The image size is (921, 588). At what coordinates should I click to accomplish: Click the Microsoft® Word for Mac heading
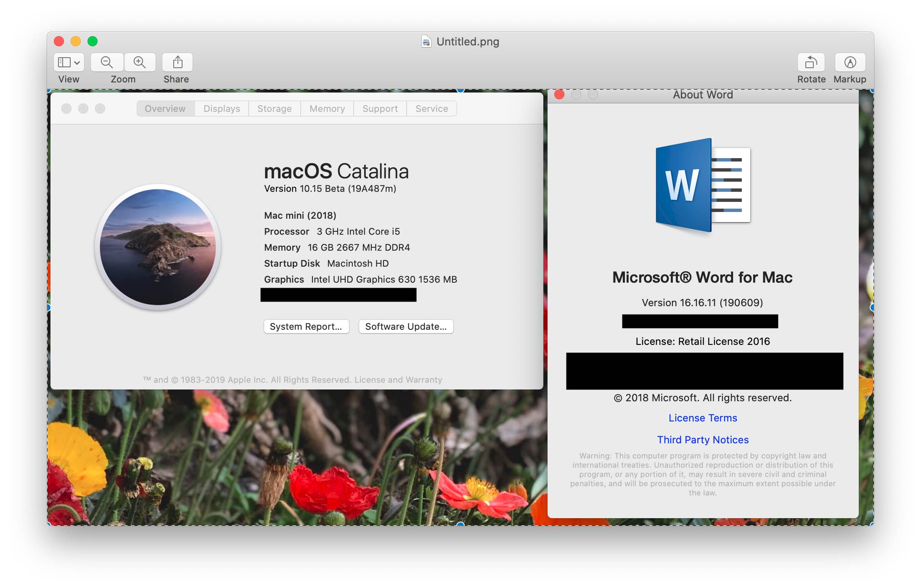coord(702,277)
